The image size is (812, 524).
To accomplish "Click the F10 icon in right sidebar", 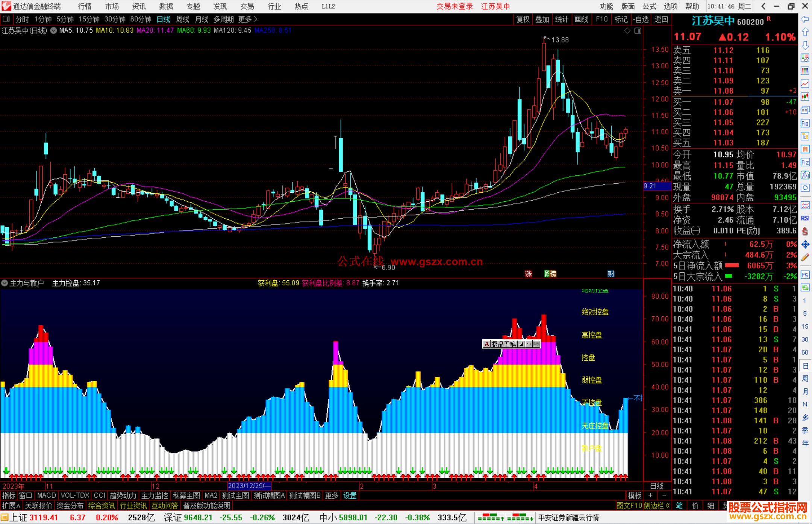I will tap(805, 123).
